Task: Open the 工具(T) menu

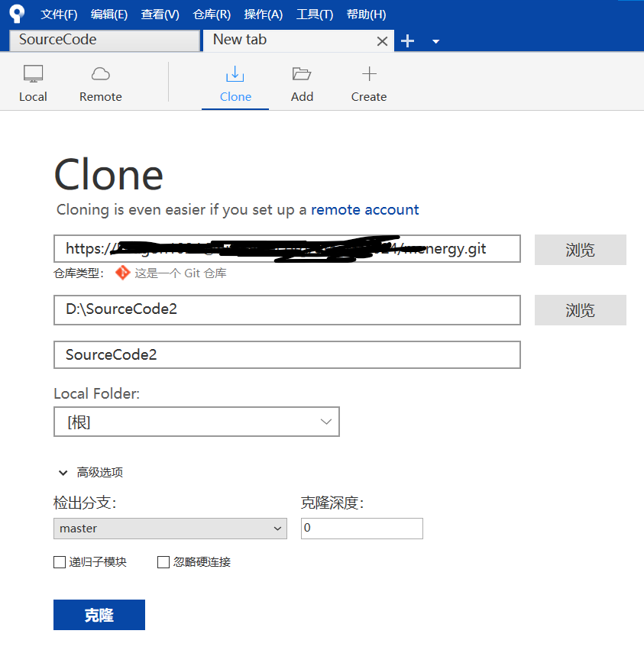Action: [314, 14]
